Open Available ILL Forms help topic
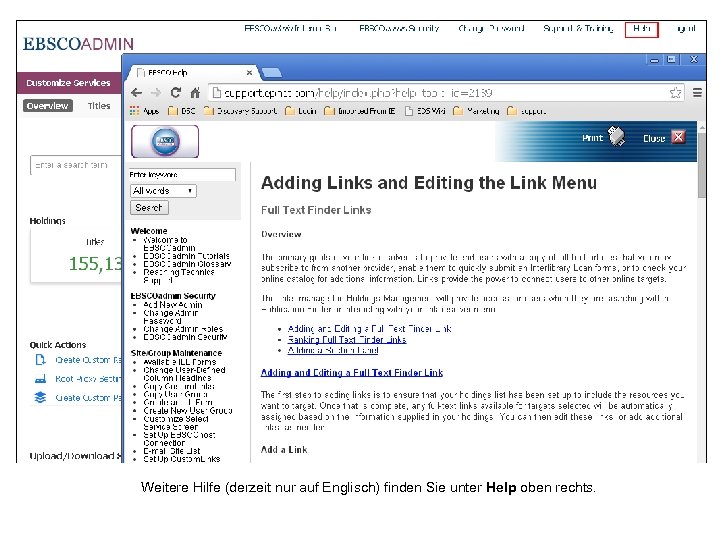This screenshot has width=720, height=540. 179,362
